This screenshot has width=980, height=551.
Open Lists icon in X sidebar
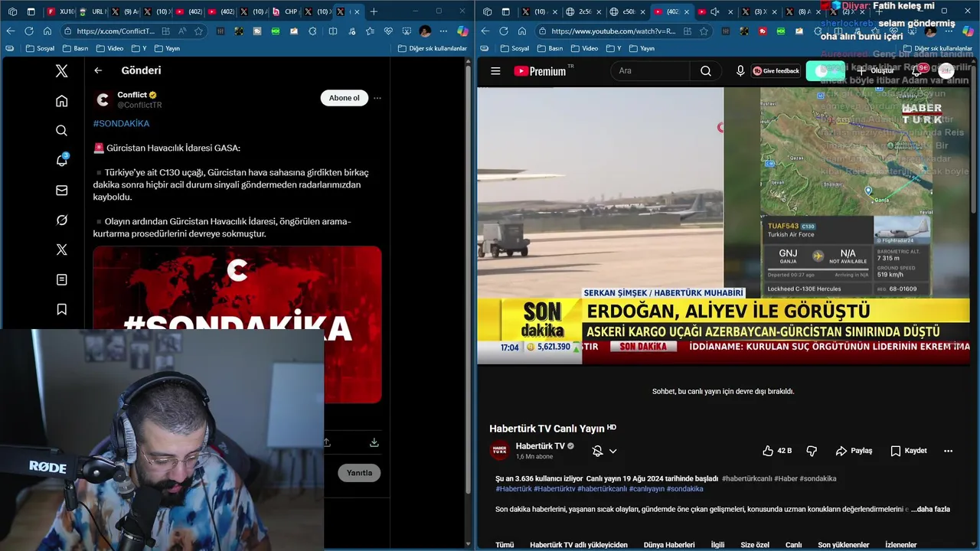(62, 280)
